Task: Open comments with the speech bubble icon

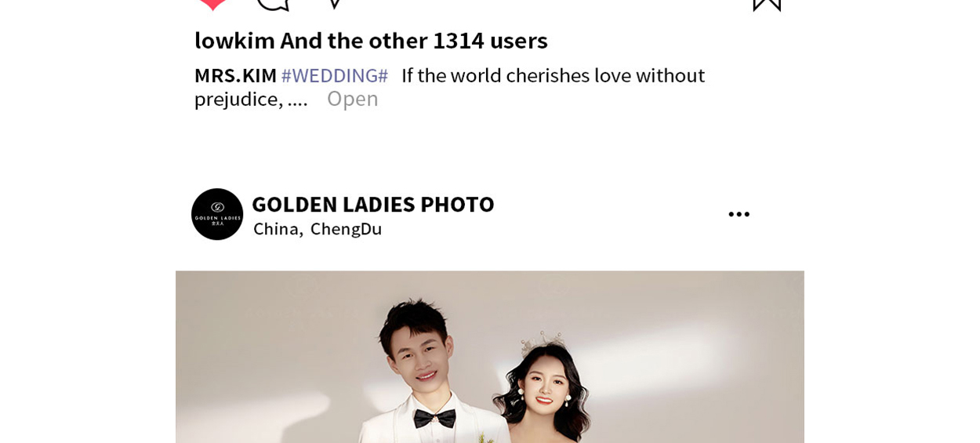Action: 273,4
